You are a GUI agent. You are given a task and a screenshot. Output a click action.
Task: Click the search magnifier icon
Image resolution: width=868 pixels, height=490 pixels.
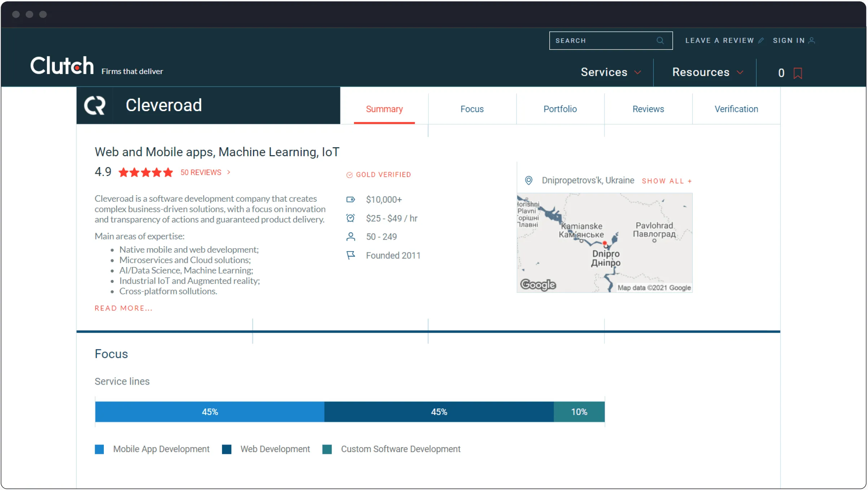[660, 40]
